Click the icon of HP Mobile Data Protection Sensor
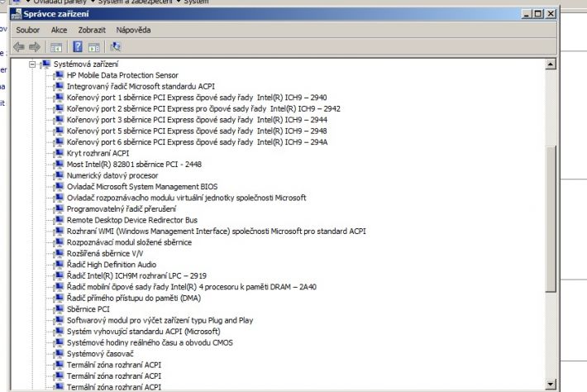Screen dimensions: 587x392 click(x=59, y=75)
